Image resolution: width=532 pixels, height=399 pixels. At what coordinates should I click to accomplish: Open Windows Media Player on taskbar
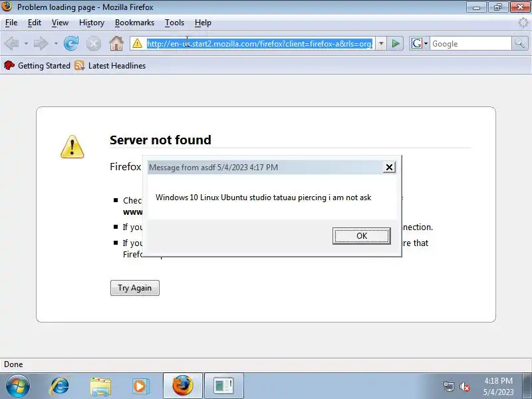click(x=140, y=386)
